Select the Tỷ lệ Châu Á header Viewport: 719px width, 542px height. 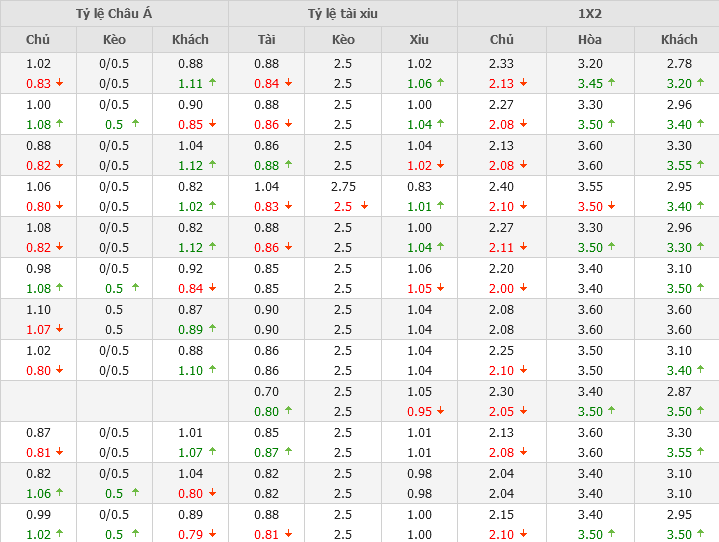(114, 13)
